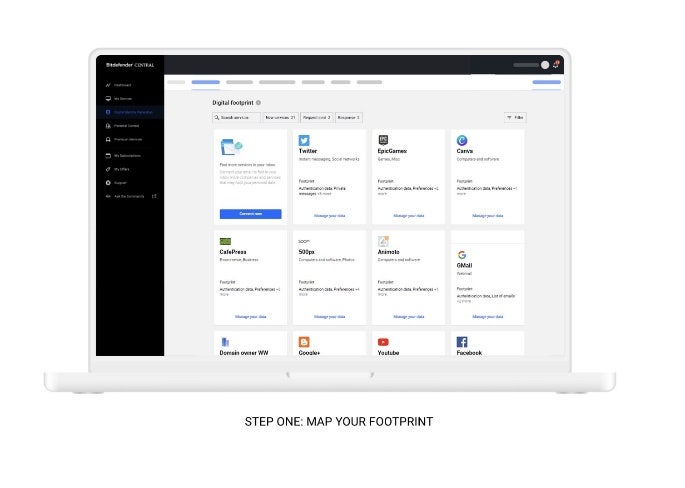
Task: Click the Youtube play icon
Action: [x=383, y=342]
